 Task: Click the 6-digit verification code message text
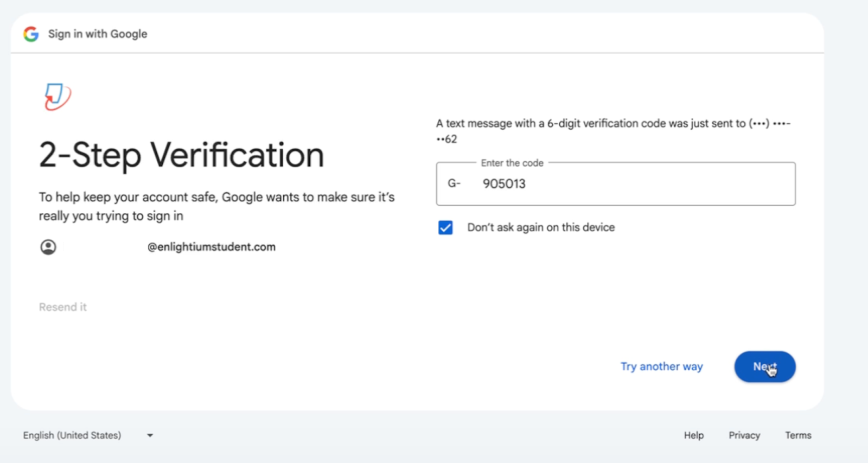[613, 131]
